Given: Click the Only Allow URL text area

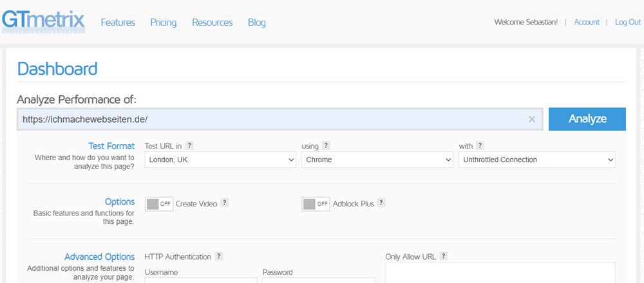Looking at the screenshot, I should click(500, 272).
